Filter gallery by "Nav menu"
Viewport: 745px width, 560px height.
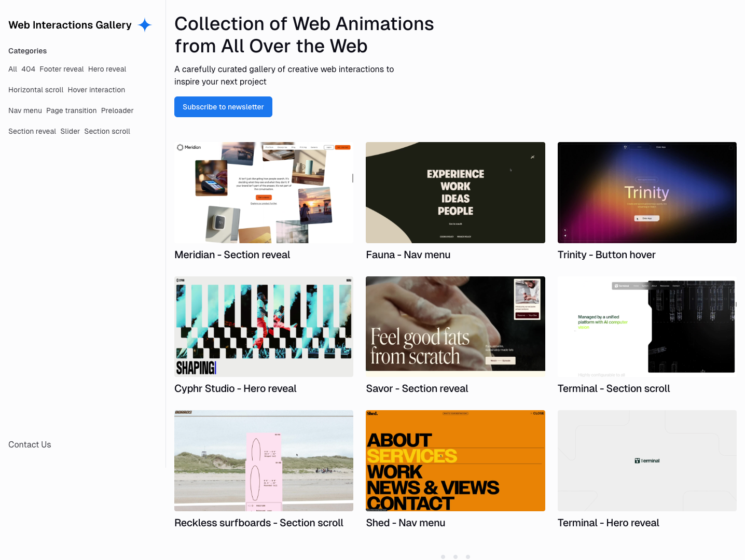coord(25,110)
